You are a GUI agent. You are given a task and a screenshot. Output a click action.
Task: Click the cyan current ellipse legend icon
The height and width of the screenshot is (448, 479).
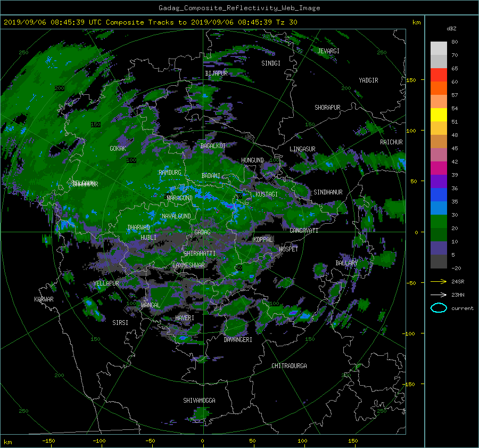point(439,308)
